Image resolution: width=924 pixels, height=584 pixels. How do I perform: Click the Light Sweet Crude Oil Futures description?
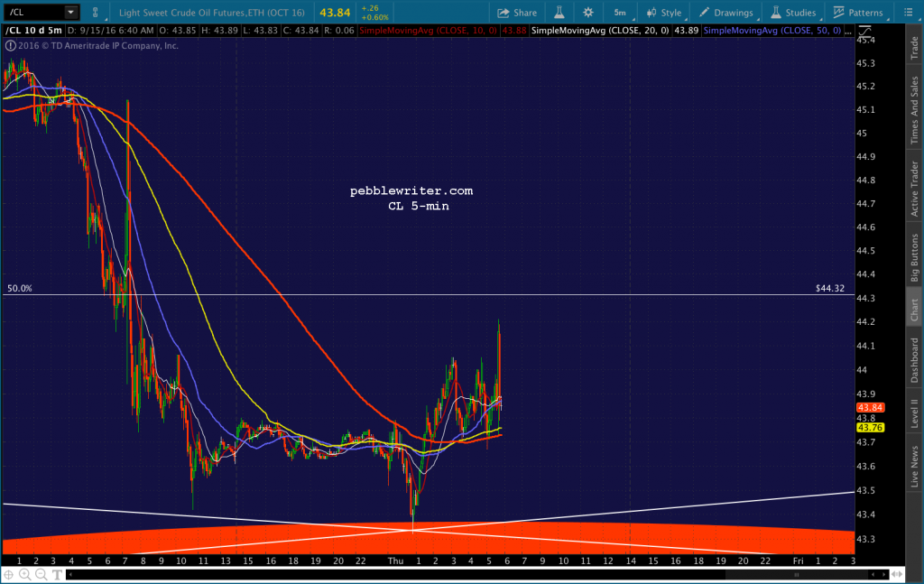click(x=211, y=13)
